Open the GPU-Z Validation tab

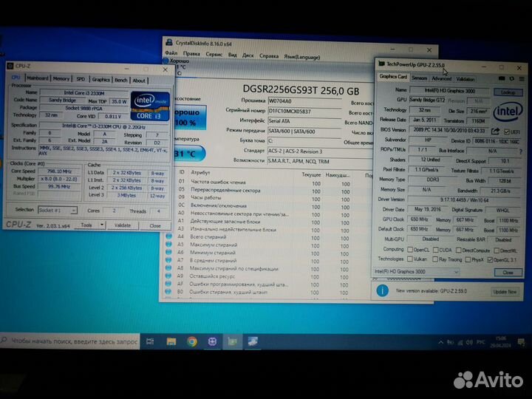[x=465, y=79]
